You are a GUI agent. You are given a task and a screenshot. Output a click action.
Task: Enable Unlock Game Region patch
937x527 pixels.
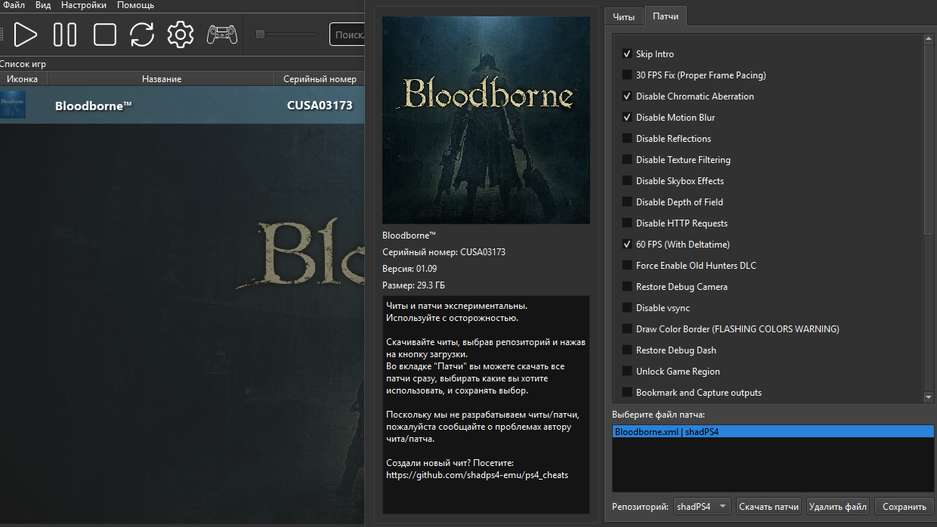[x=627, y=371]
